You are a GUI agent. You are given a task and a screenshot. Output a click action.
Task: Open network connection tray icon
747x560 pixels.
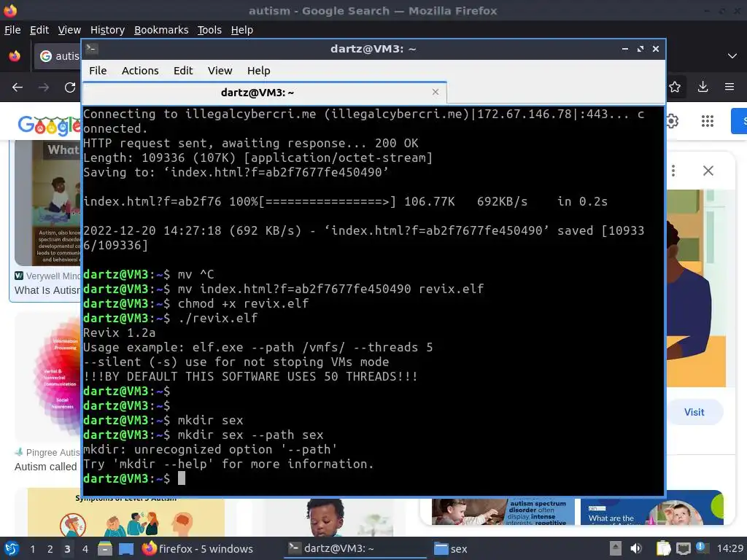pos(683,548)
